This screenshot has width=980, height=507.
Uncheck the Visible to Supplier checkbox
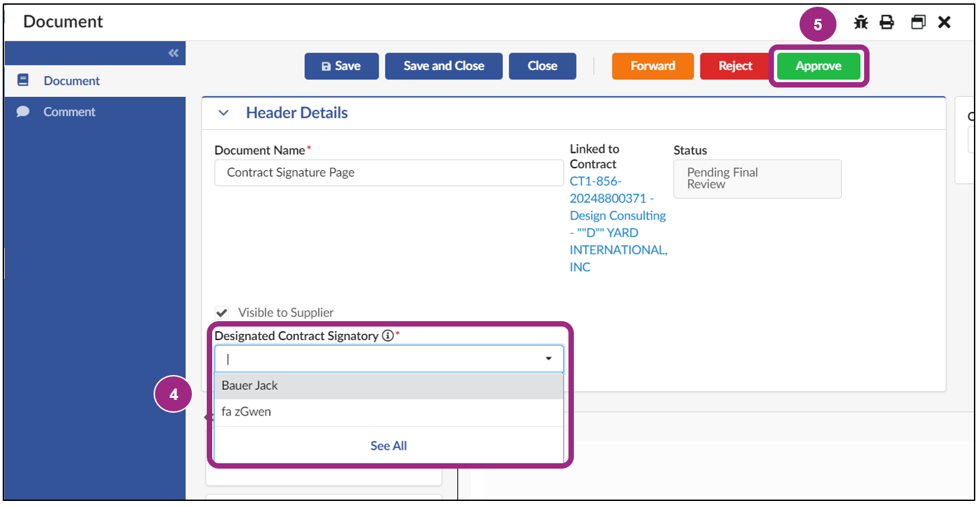pos(222,312)
